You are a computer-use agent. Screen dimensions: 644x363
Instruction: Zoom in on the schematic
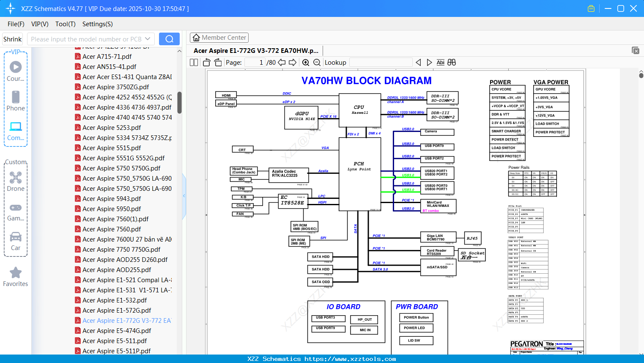306,63
